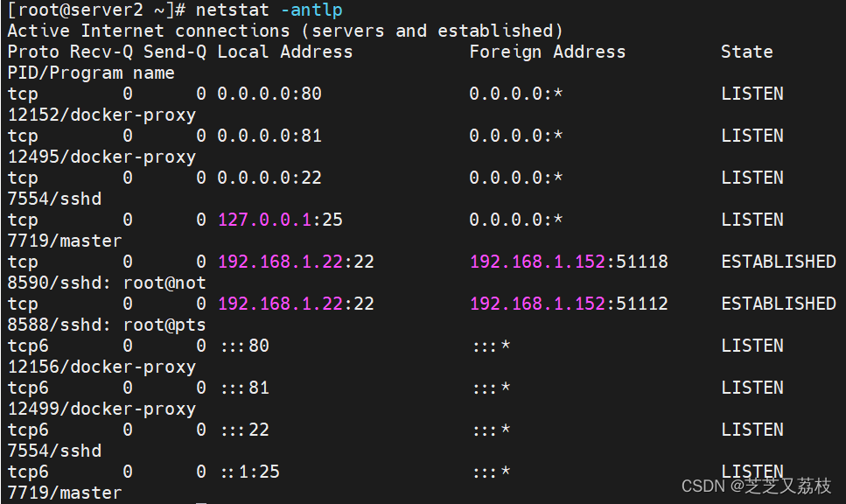Click the State column header
The height and width of the screenshot is (504, 846).
[746, 52]
